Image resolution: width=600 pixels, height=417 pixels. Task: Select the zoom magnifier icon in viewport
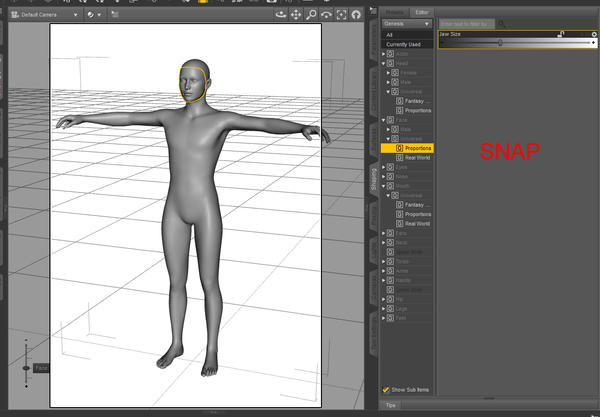click(x=312, y=15)
